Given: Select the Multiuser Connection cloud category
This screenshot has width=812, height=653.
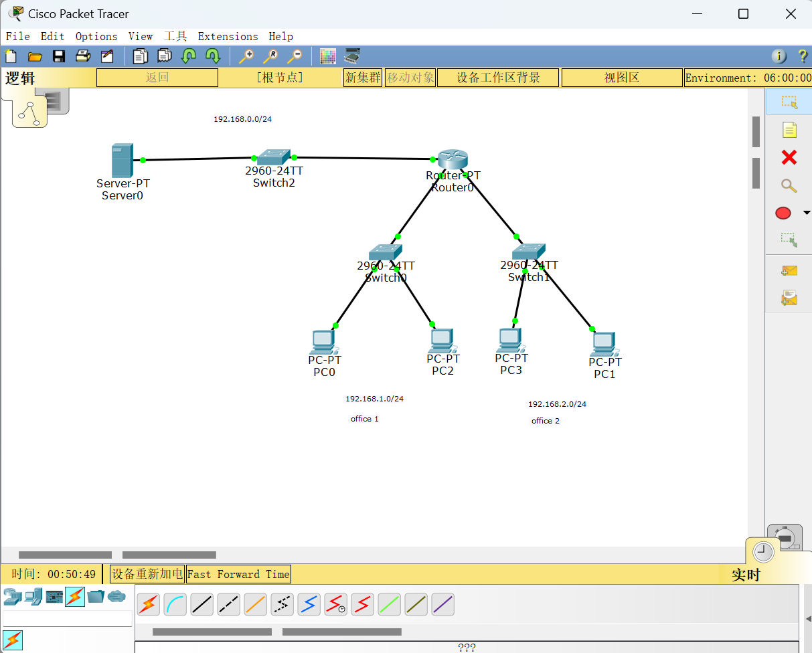Looking at the screenshot, I should [x=116, y=595].
